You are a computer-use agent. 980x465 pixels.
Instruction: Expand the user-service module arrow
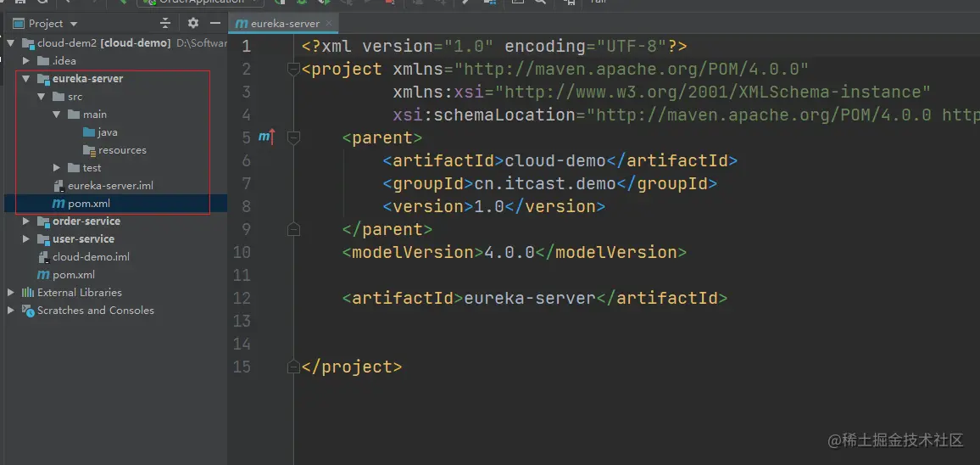point(25,239)
